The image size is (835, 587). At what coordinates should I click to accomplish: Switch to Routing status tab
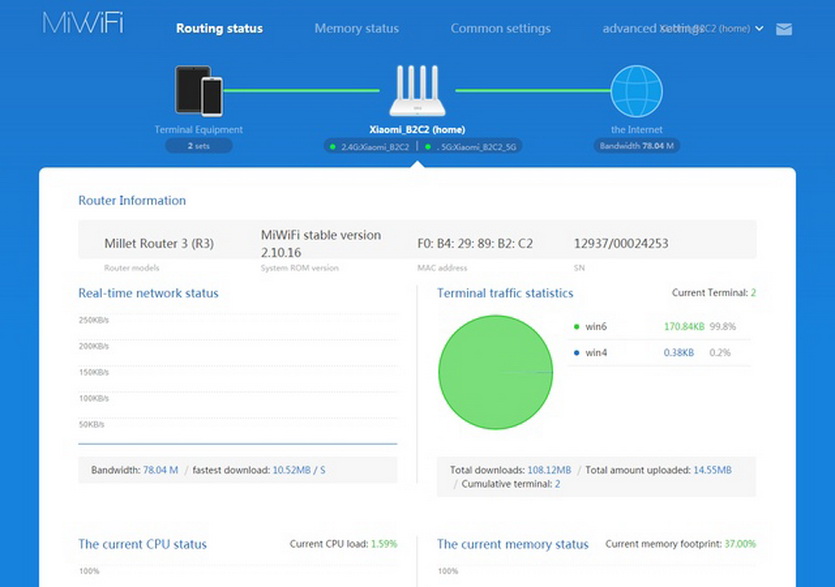219,29
